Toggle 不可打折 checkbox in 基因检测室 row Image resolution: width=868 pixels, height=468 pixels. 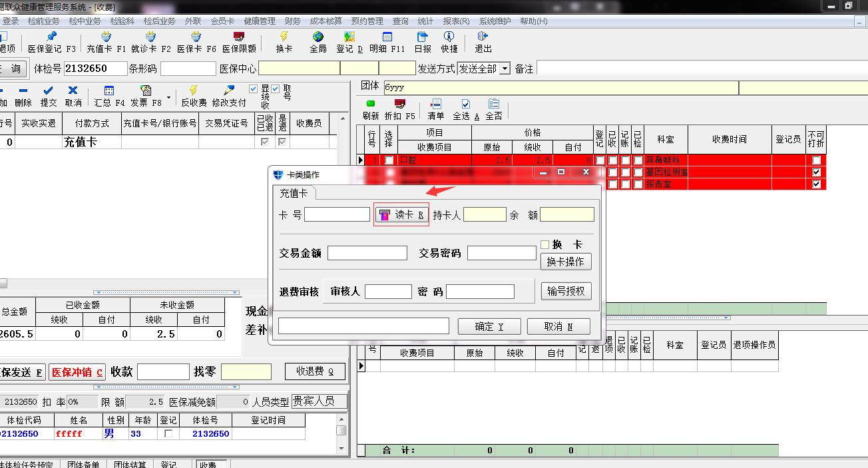tap(816, 172)
